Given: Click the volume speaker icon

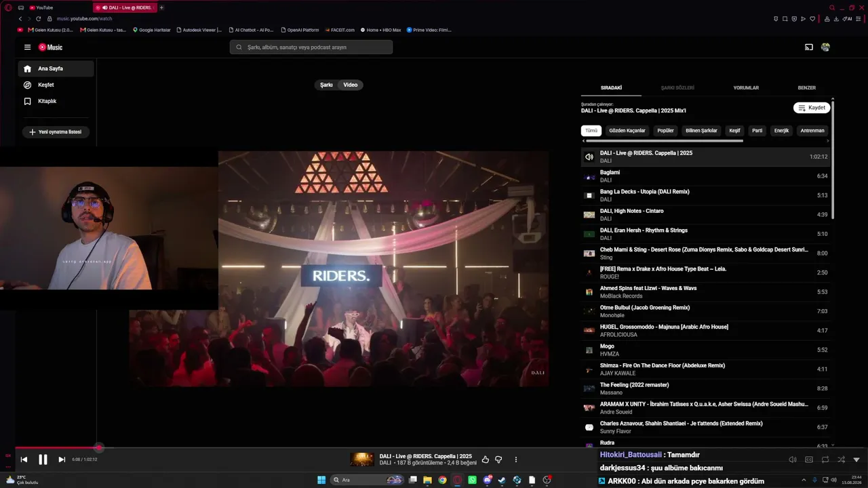Looking at the screenshot, I should pyautogui.click(x=793, y=460).
